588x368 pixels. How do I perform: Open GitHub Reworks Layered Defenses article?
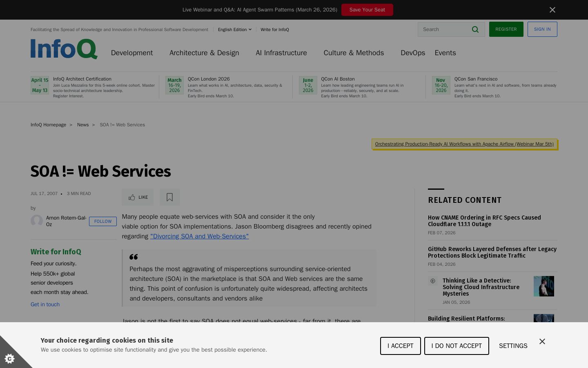tap(492, 252)
